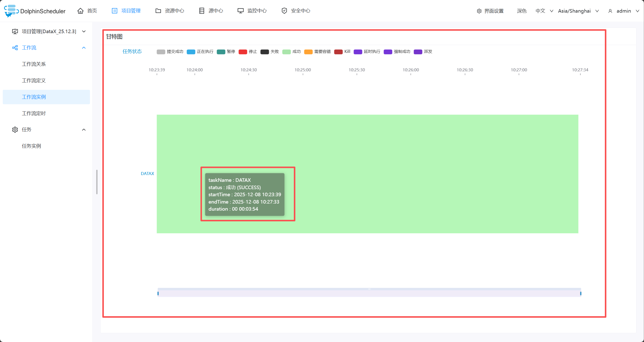Open 任务实例 in the sidebar
Screen dimensions: 644x342
(31, 146)
